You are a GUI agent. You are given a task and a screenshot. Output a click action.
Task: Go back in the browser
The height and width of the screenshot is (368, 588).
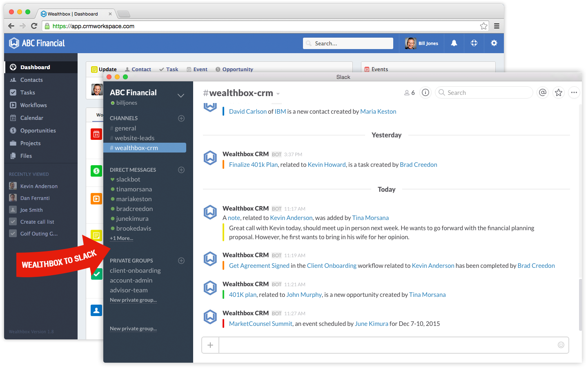[11, 26]
